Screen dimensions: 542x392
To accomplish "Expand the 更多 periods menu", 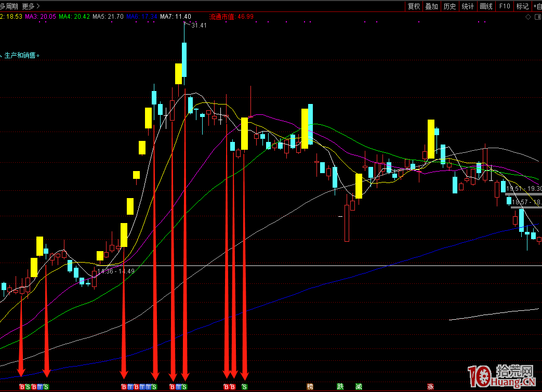I will tap(31, 6).
